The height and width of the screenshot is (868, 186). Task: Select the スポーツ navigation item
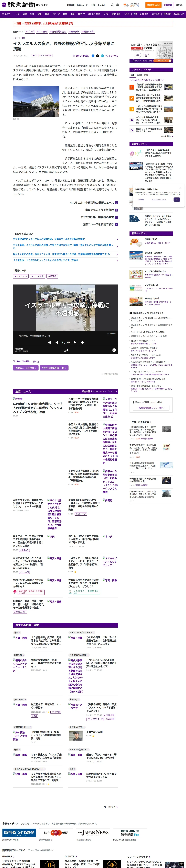56,14
